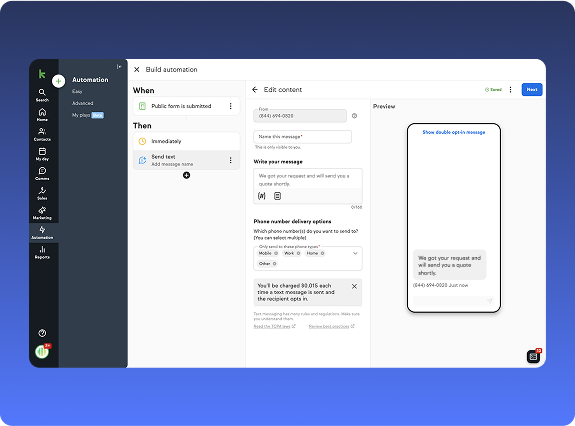Open Comms in the sidebar

pos(42,174)
